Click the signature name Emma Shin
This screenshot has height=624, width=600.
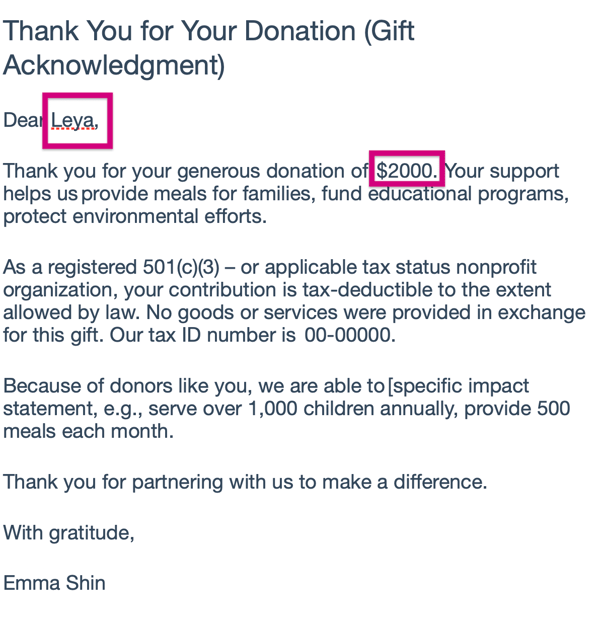(54, 583)
